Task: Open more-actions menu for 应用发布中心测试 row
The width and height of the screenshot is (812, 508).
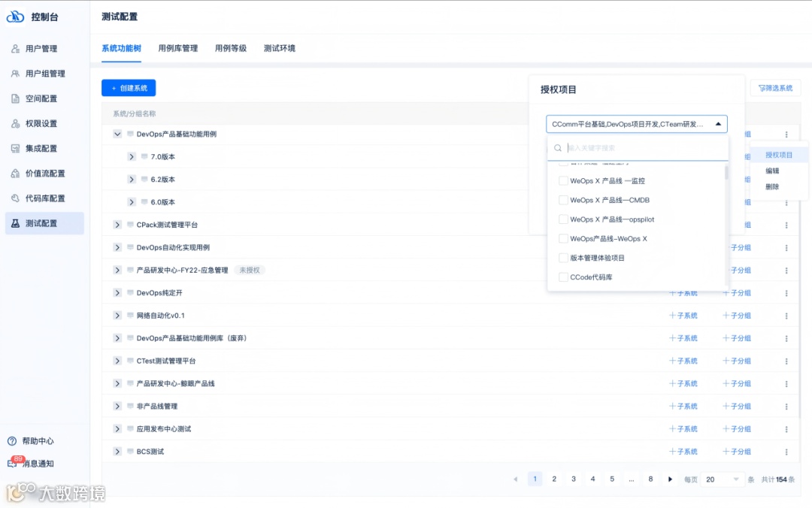Action: point(786,429)
